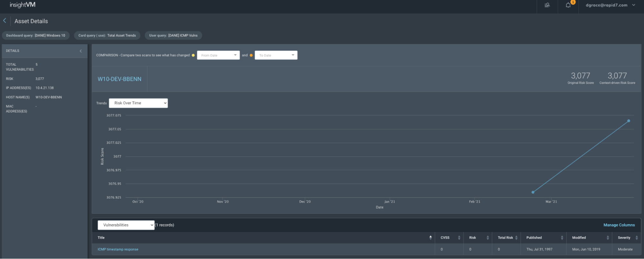644x259 pixels.
Task: Click the Manage Columns link
Action: tap(619, 225)
